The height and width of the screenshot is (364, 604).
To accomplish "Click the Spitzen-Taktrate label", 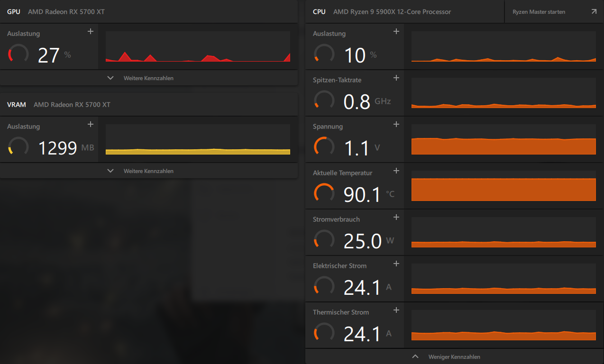I will (337, 80).
